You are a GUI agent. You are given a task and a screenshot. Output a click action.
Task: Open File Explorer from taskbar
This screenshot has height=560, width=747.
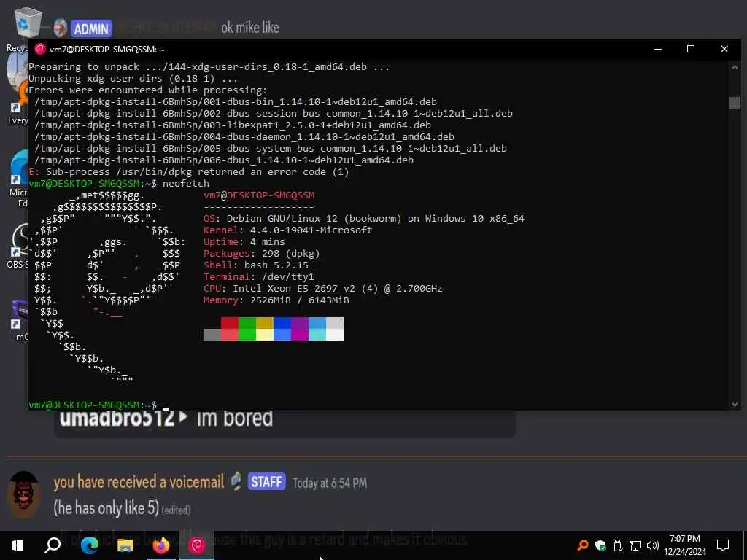tap(125, 545)
